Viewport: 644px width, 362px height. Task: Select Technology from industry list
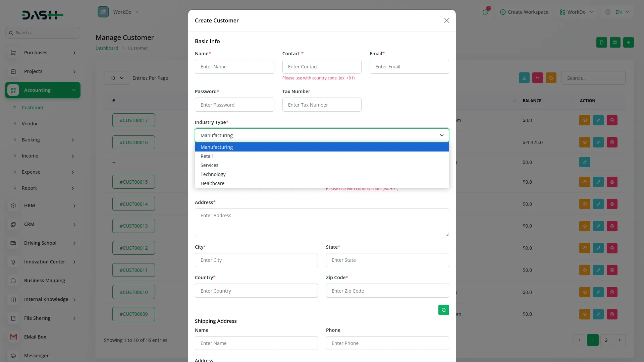pyautogui.click(x=213, y=174)
